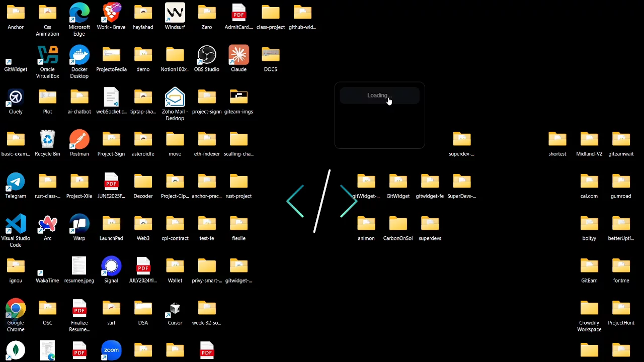The height and width of the screenshot is (362, 644).
Task: Open the Cursor editor icon
Action: click(x=175, y=309)
